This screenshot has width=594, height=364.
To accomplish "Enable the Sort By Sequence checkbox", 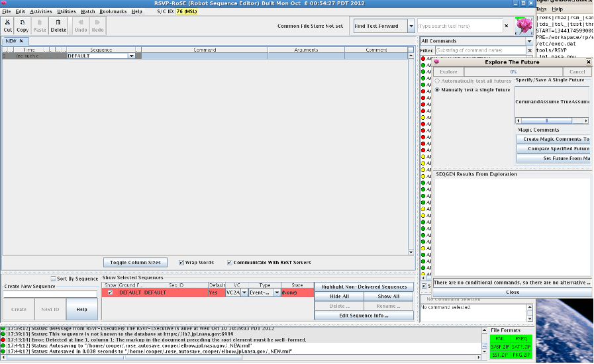I will pyautogui.click(x=54, y=279).
